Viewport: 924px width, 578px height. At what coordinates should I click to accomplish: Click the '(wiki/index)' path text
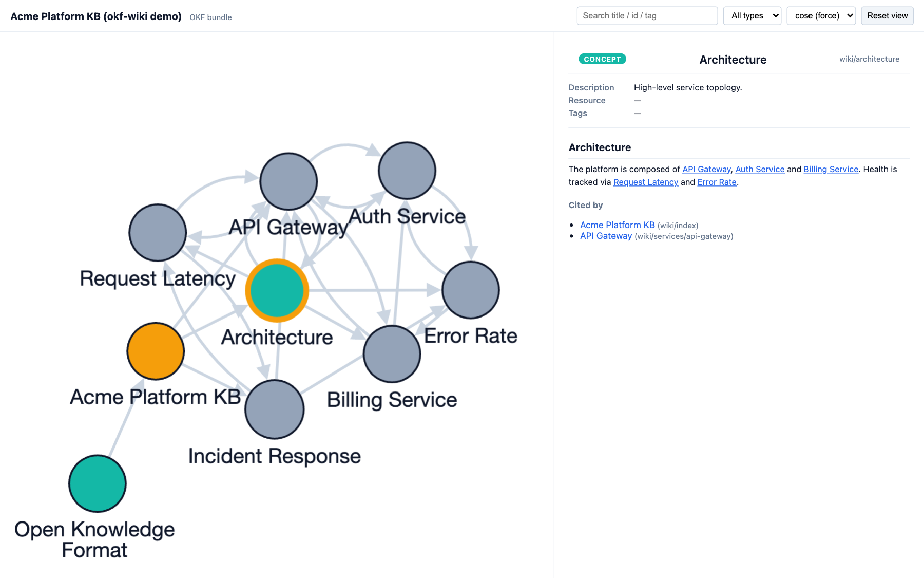click(678, 226)
